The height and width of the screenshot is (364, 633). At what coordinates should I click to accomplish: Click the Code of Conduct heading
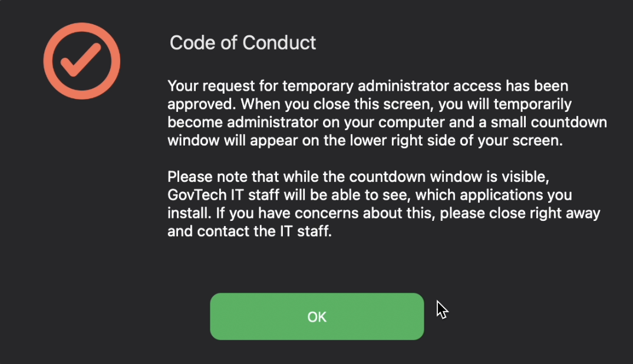click(x=243, y=43)
